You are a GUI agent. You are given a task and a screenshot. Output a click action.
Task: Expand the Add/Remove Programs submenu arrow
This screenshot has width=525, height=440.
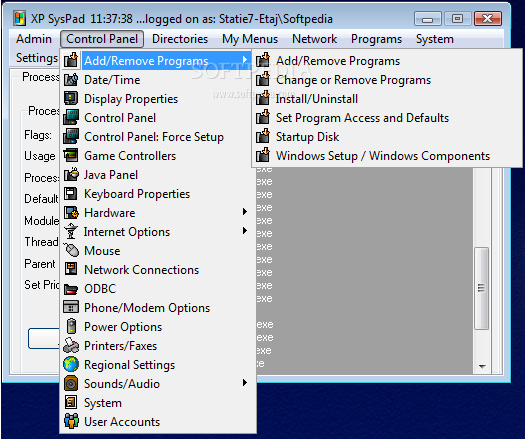click(x=245, y=60)
